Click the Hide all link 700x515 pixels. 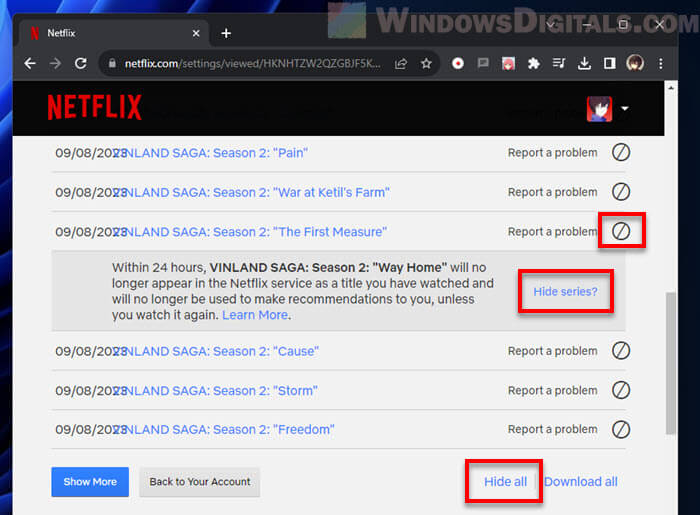505,482
